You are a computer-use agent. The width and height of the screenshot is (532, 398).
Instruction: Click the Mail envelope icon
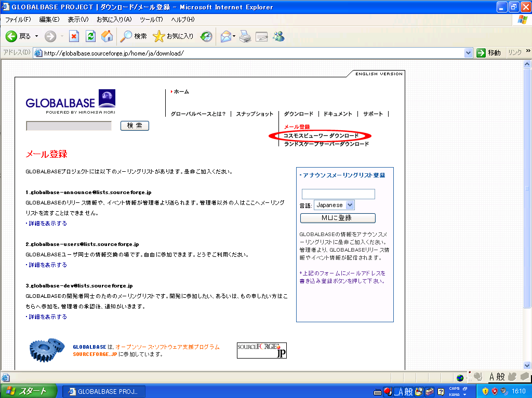click(x=225, y=36)
